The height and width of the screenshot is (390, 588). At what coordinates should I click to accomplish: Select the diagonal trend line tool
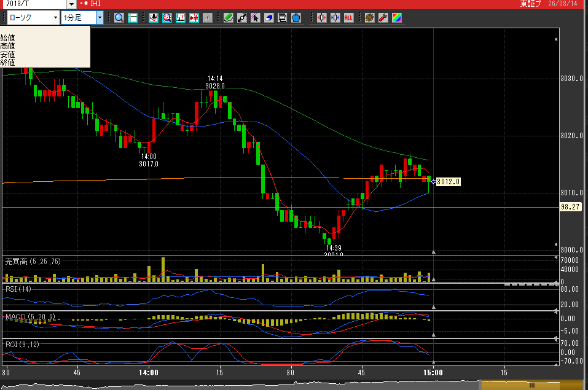tap(242, 18)
